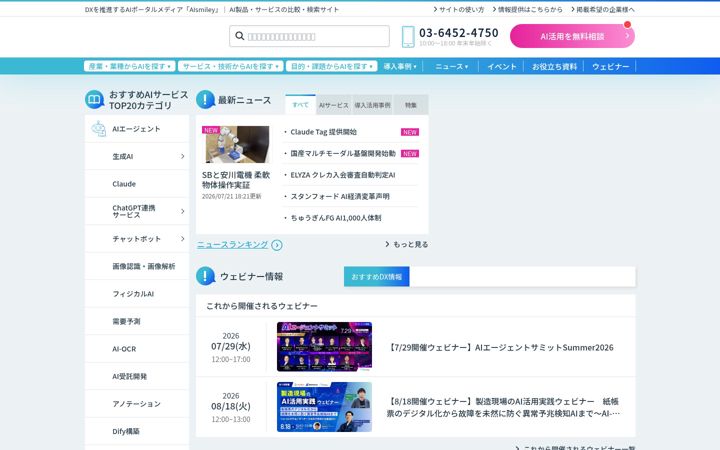
Task: Switch to the 導入活用事例 news tab
Action: [372, 105]
